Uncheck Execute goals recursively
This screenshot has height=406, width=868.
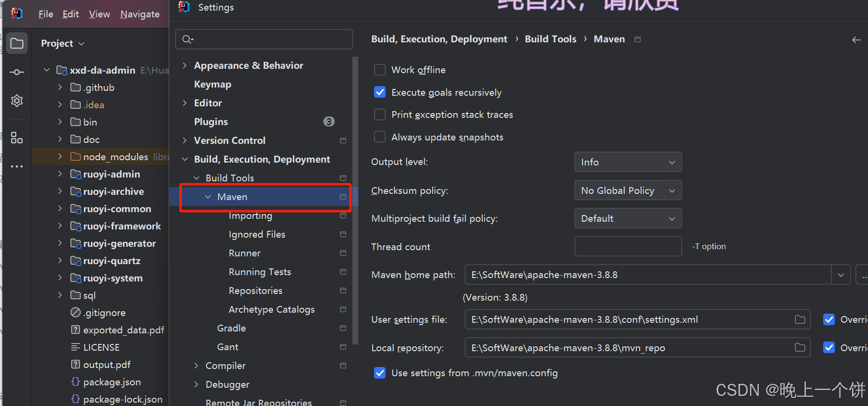click(x=380, y=92)
